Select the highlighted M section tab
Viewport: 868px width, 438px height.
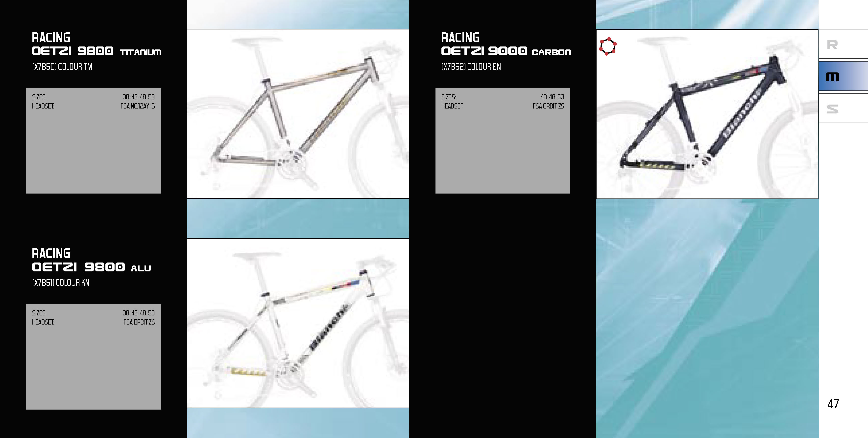843,76
